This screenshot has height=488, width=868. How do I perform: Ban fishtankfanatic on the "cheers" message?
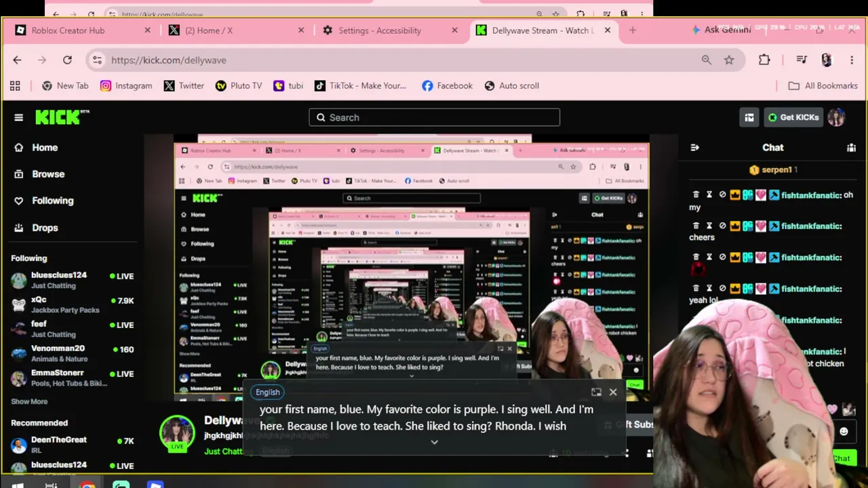pyautogui.click(x=722, y=226)
